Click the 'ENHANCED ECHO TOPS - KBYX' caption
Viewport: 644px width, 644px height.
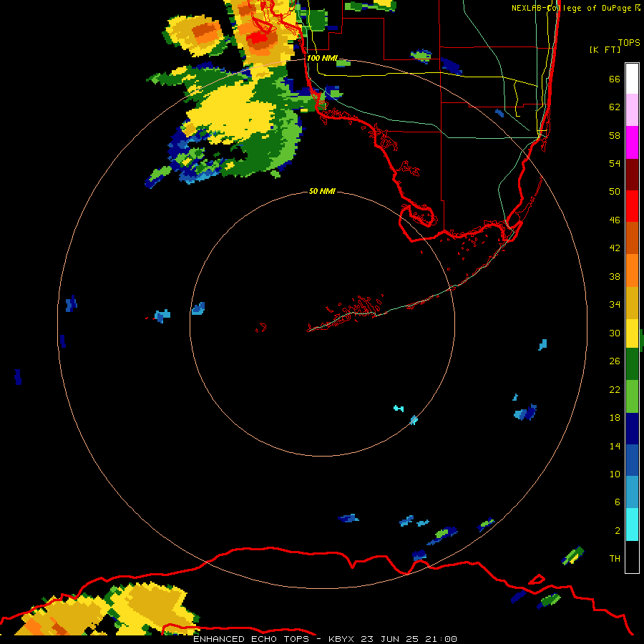[275, 639]
